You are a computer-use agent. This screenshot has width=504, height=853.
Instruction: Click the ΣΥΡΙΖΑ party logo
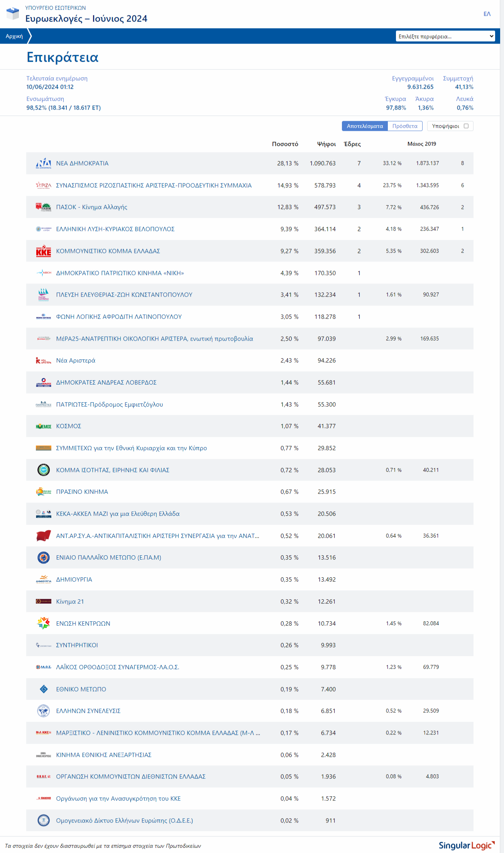click(44, 185)
